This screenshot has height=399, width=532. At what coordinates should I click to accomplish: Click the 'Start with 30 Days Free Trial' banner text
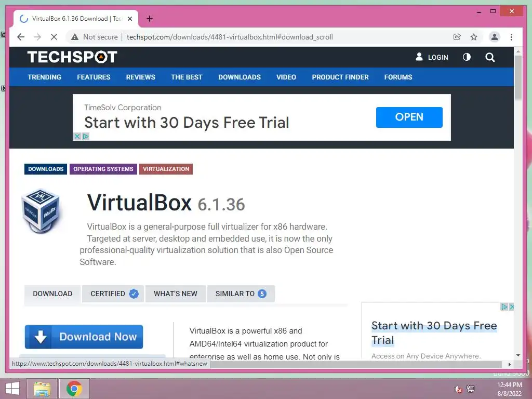click(187, 123)
